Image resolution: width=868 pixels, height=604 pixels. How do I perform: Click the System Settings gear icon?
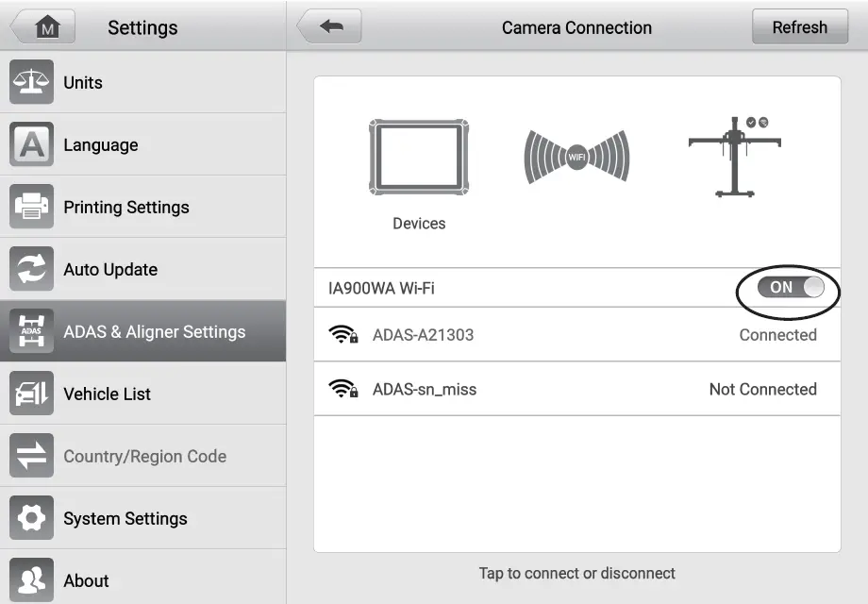pyautogui.click(x=31, y=518)
